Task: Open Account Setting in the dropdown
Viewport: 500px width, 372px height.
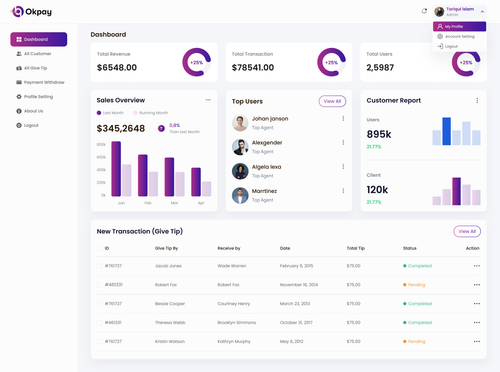Action: tap(459, 36)
